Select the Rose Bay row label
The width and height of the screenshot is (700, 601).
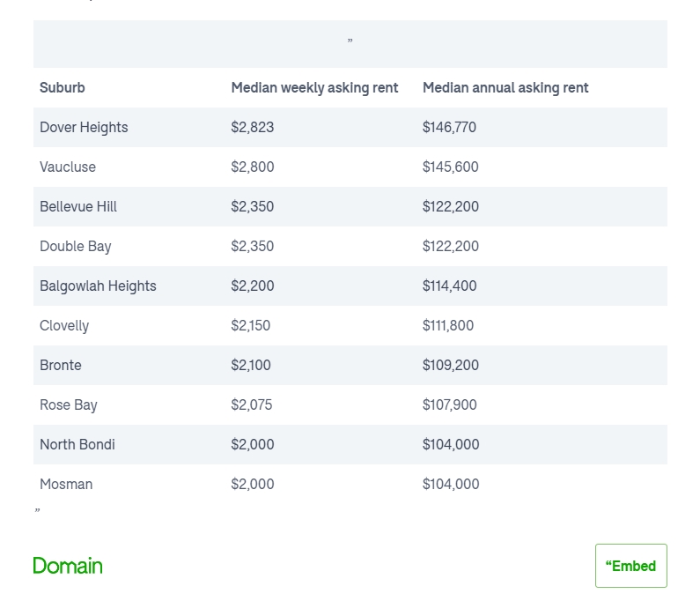pyautogui.click(x=69, y=405)
